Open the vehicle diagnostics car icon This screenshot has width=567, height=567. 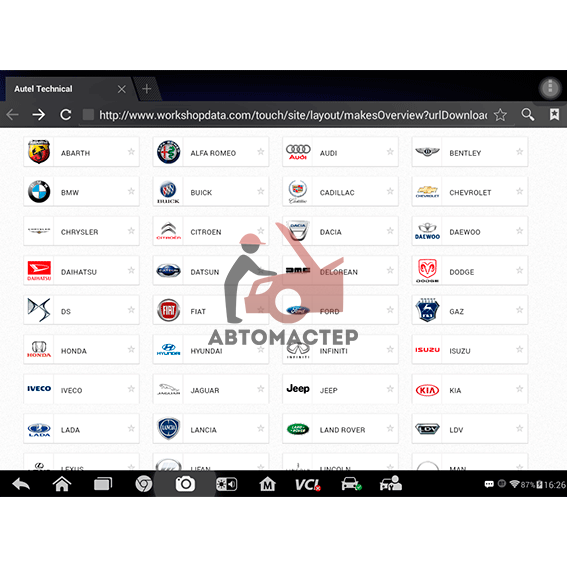point(351,484)
